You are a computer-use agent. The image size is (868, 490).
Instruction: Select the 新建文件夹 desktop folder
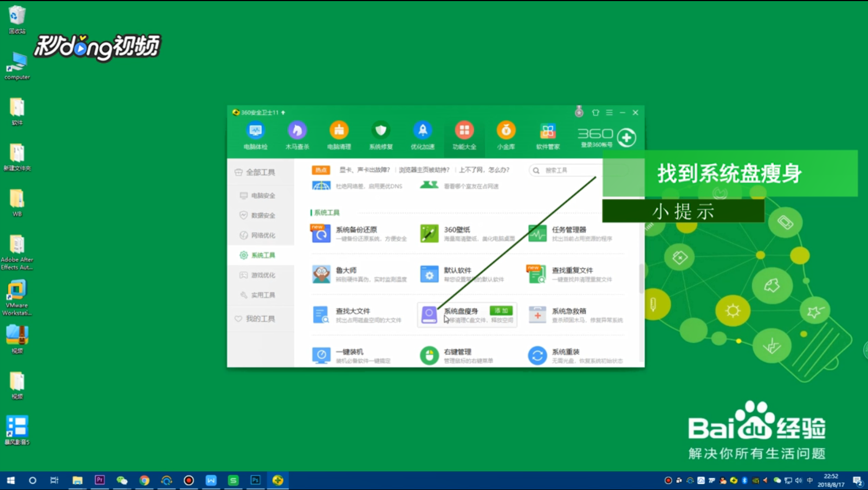click(17, 157)
